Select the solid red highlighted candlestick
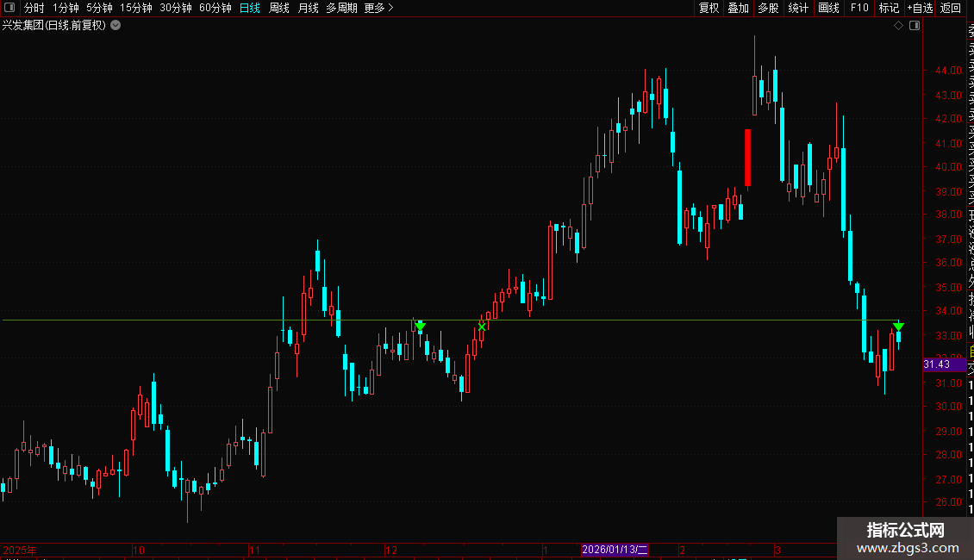The height and width of the screenshot is (560, 974). [748, 158]
